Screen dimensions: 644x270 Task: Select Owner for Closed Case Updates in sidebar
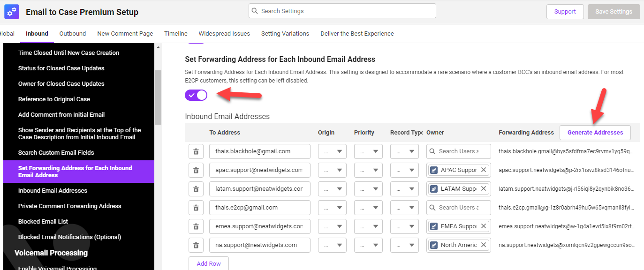tap(61, 84)
